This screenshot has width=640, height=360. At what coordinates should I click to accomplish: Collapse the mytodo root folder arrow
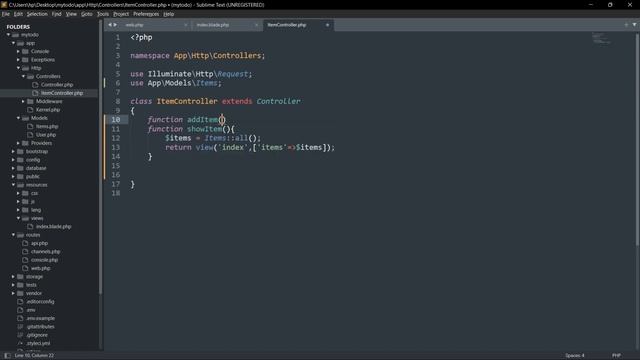pyautogui.click(x=9, y=35)
